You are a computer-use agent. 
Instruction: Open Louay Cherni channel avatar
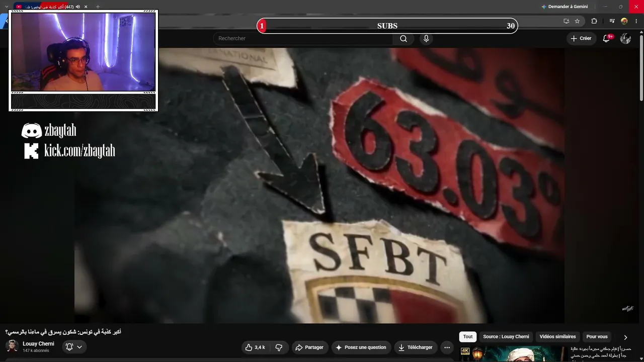coord(12,346)
